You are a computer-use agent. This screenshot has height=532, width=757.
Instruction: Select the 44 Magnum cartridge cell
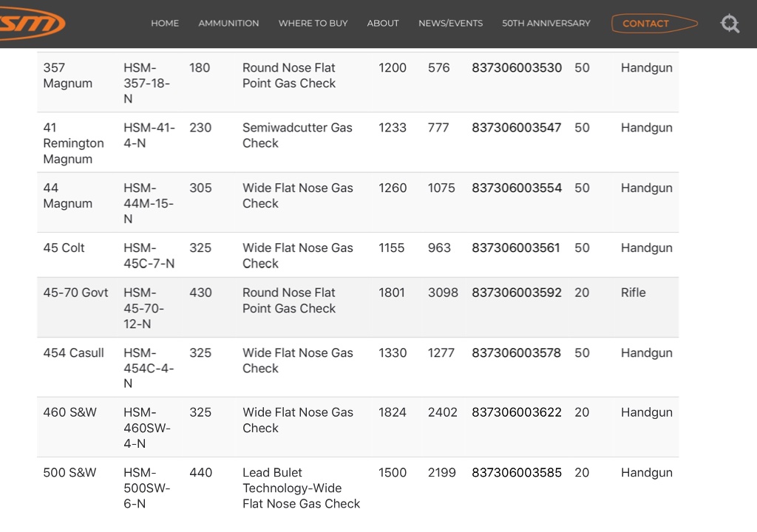(x=67, y=196)
